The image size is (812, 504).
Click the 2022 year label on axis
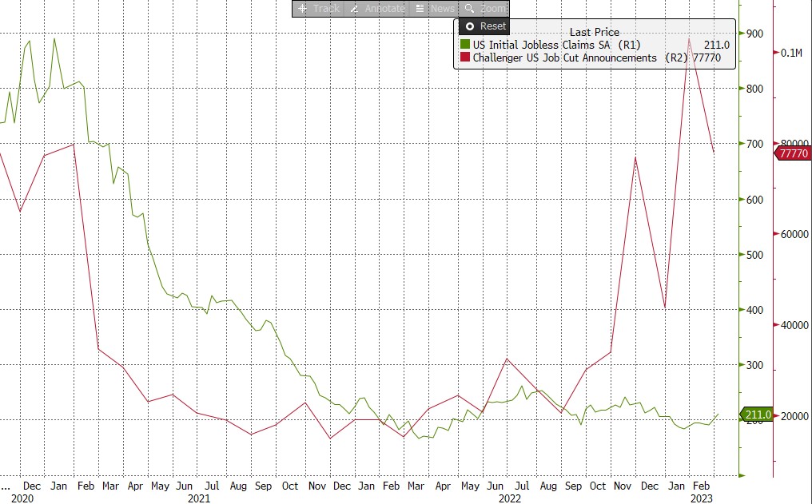[510, 498]
